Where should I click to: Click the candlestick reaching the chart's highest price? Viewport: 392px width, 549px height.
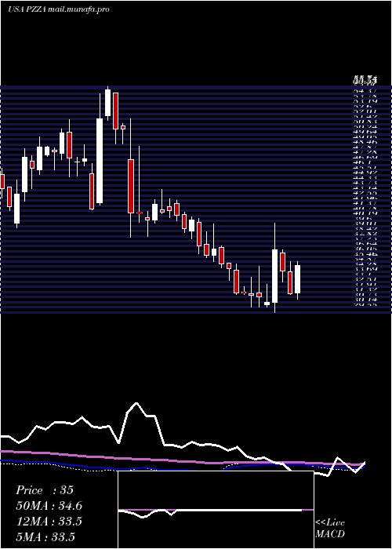click(108, 103)
